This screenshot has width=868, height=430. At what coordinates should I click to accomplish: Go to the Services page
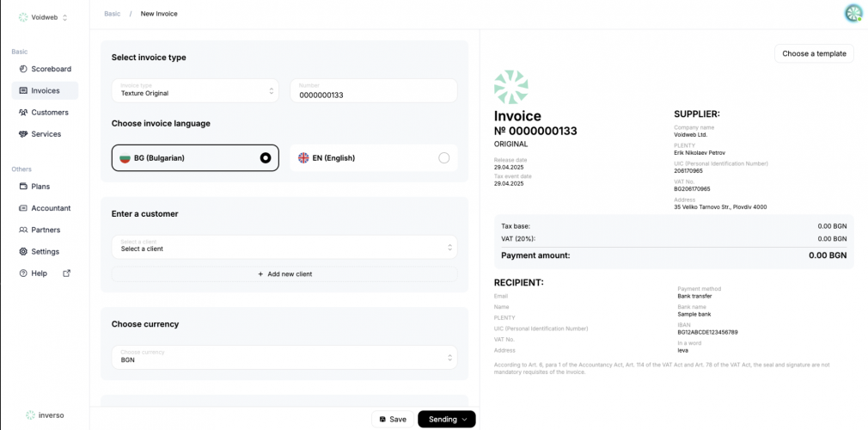[45, 134]
